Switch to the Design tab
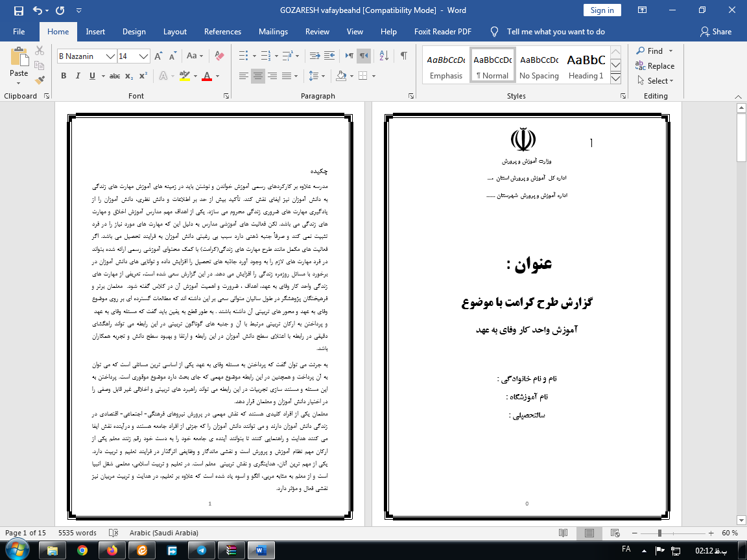 click(x=134, y=32)
